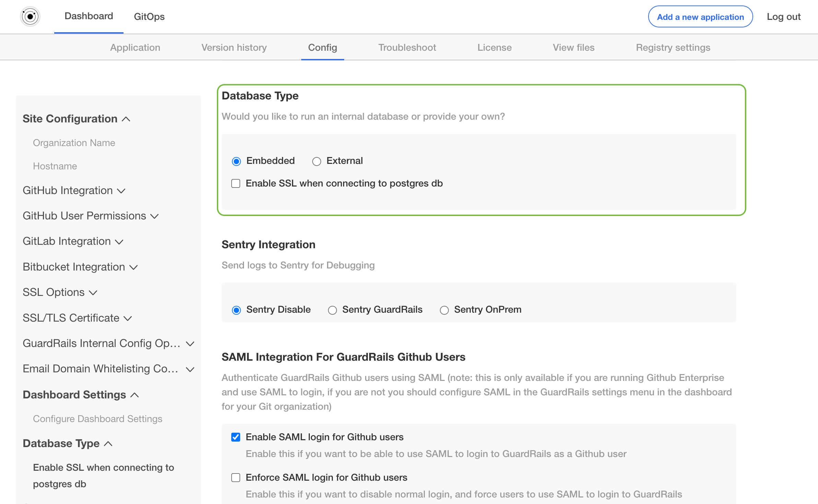The width and height of the screenshot is (818, 504).
Task: Click the Log out link
Action: coord(784,16)
